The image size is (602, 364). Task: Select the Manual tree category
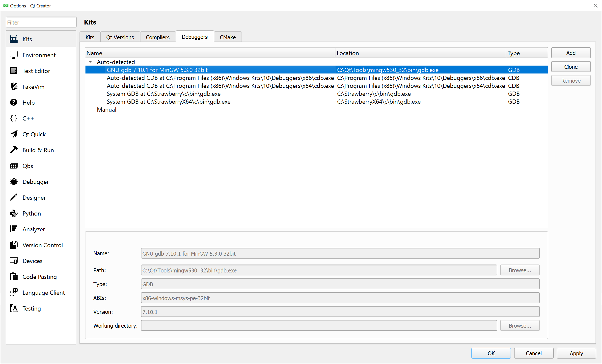(x=107, y=110)
